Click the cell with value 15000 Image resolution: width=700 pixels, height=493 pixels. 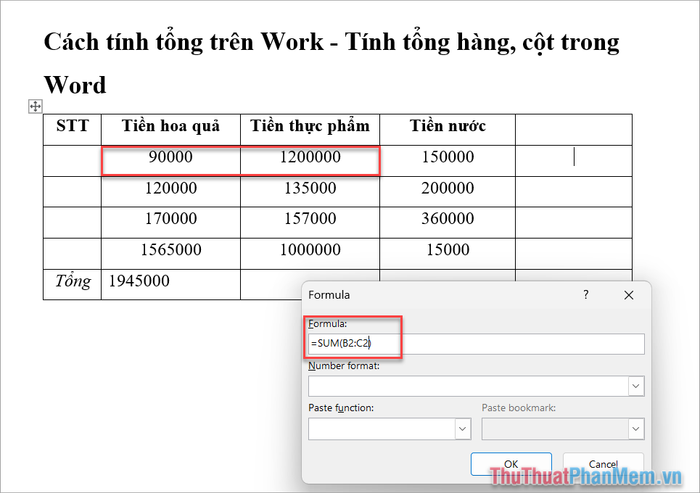click(447, 254)
